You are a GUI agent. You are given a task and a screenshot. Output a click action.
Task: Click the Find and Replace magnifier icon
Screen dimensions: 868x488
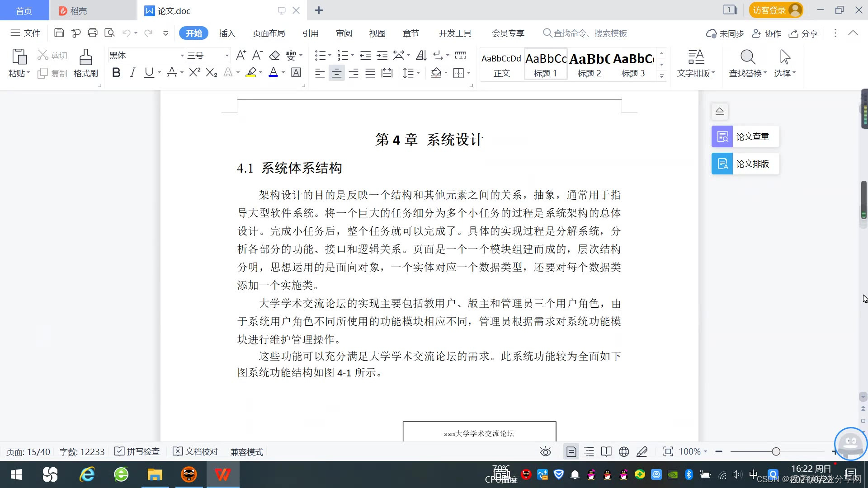pyautogui.click(x=748, y=57)
